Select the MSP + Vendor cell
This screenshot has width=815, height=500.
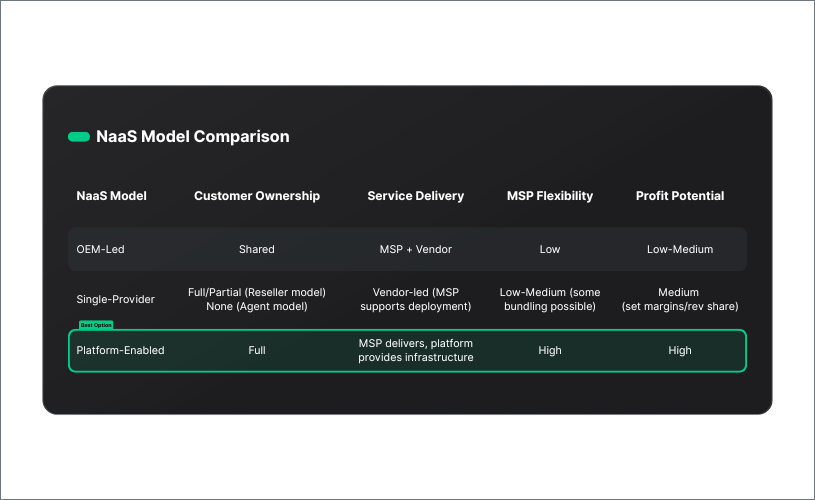(415, 249)
